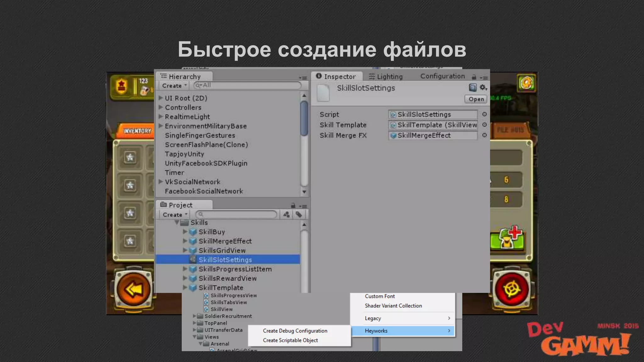Click the Open button in Inspector

(x=476, y=99)
